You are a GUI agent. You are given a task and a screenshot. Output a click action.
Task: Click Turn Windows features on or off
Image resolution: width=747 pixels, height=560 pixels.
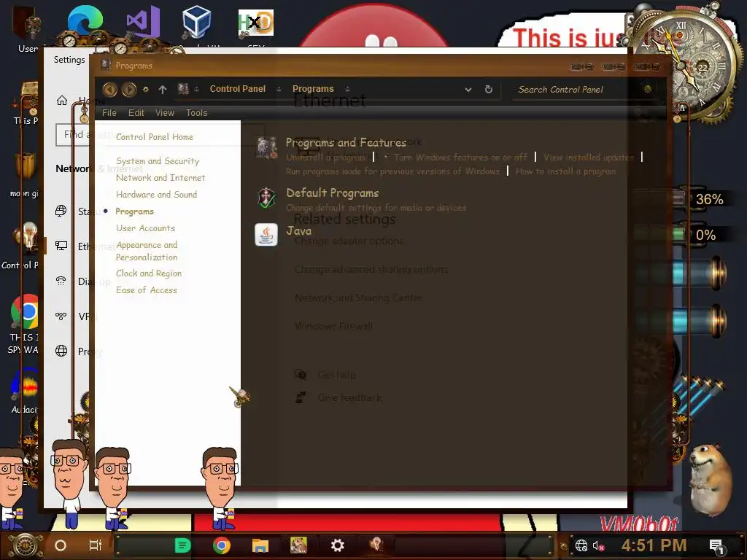tap(460, 157)
